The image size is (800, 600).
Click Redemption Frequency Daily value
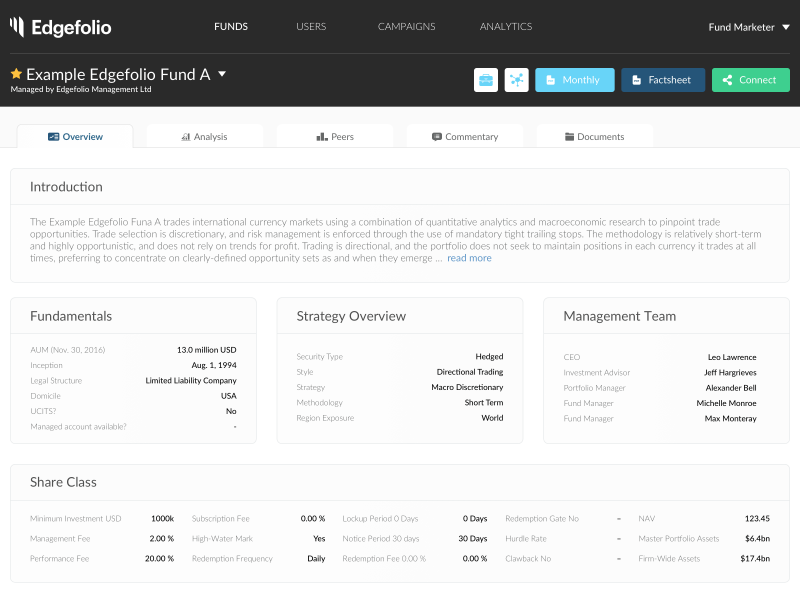pyautogui.click(x=316, y=559)
